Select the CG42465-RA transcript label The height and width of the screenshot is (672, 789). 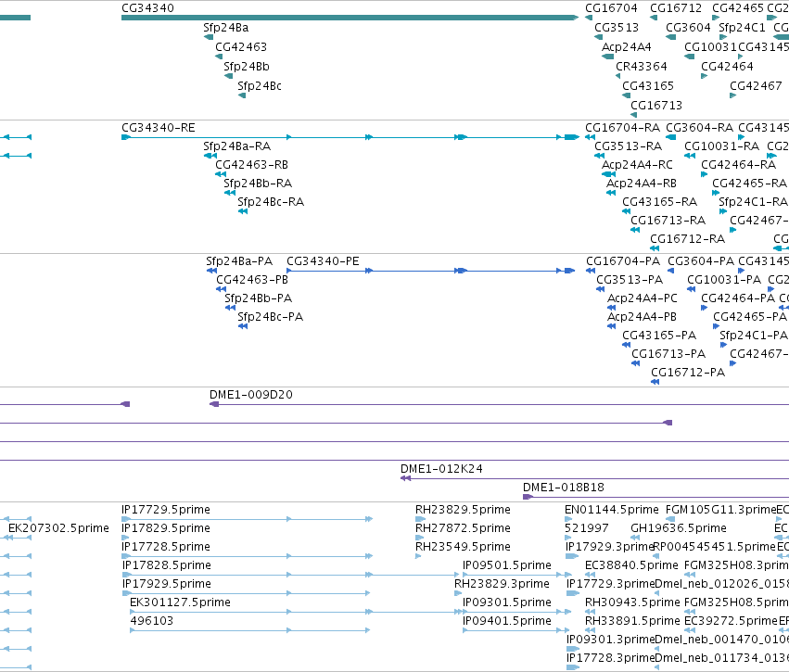[749, 184]
